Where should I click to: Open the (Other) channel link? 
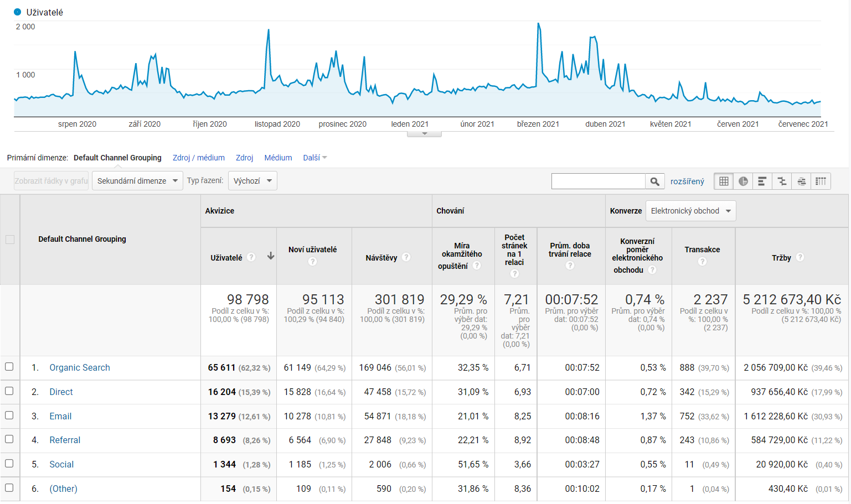pyautogui.click(x=63, y=489)
